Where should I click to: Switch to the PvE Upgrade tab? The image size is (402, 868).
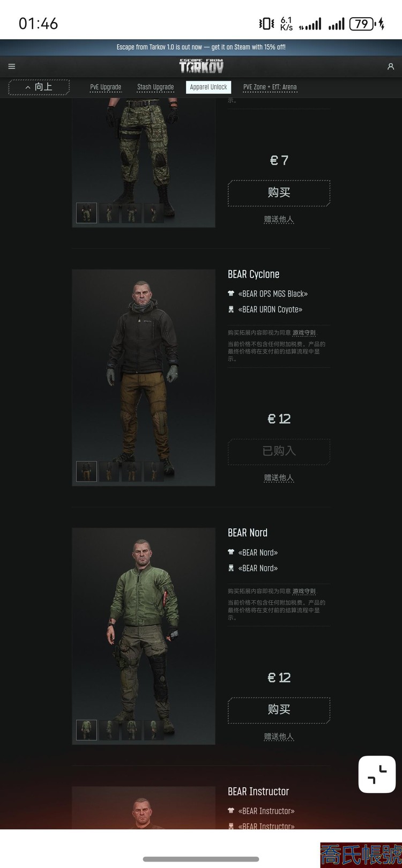pos(106,87)
